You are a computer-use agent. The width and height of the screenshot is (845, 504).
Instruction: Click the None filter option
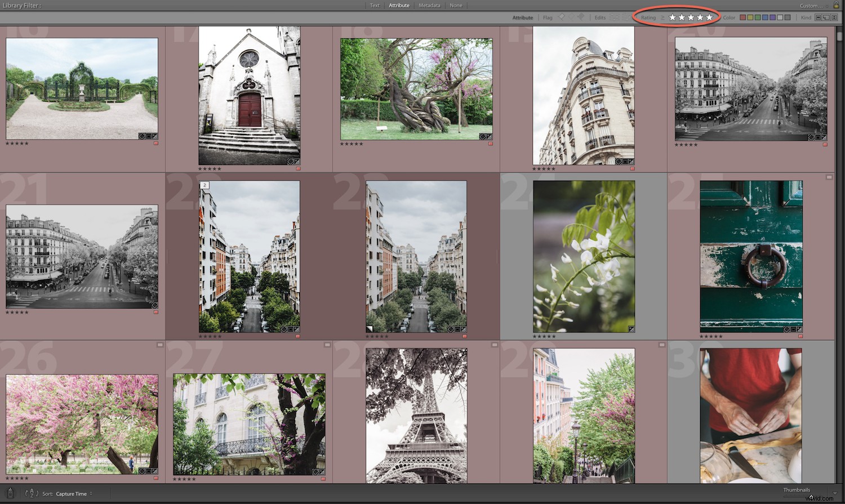pyautogui.click(x=456, y=6)
